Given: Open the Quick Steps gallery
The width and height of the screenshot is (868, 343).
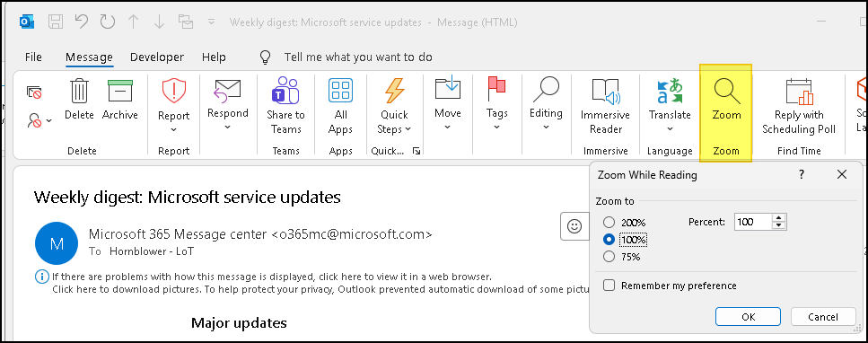Looking at the screenshot, I should (395, 106).
